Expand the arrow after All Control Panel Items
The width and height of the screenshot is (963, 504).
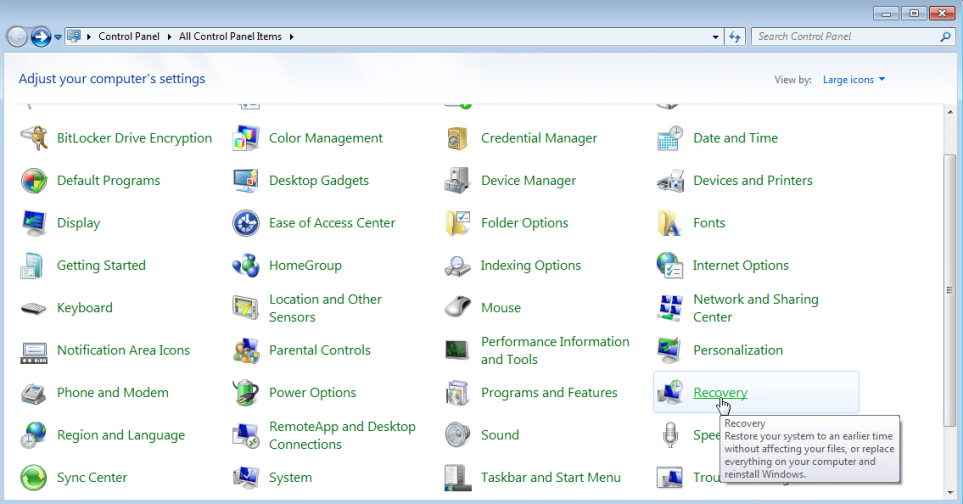[x=292, y=37]
